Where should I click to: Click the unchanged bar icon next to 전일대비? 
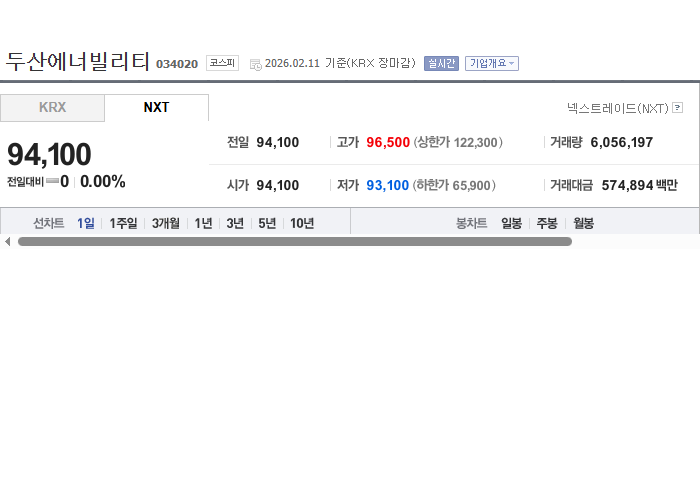[x=52, y=181]
